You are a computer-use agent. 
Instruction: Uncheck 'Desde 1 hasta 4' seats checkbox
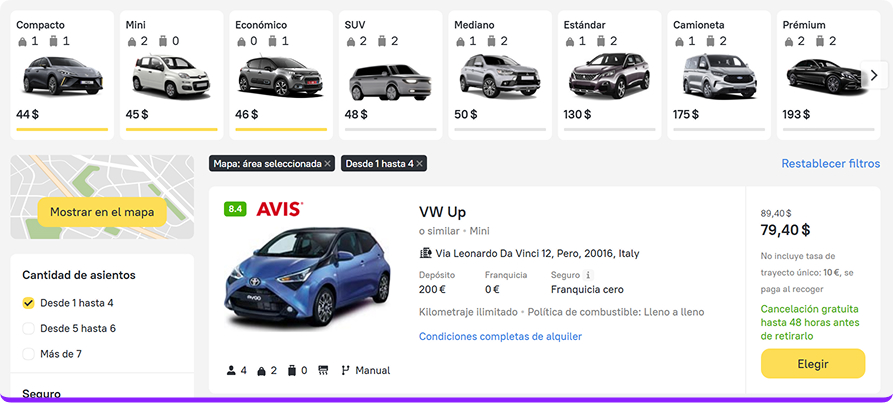point(28,303)
